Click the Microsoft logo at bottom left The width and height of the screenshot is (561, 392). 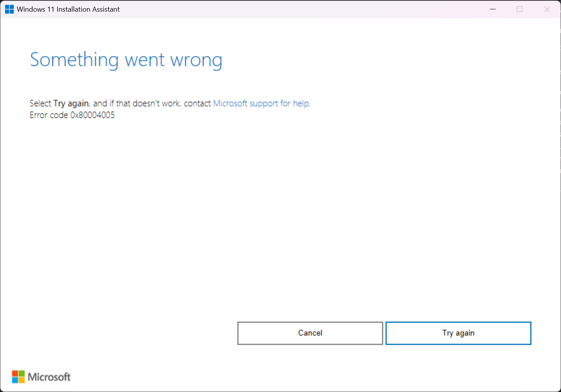click(41, 376)
